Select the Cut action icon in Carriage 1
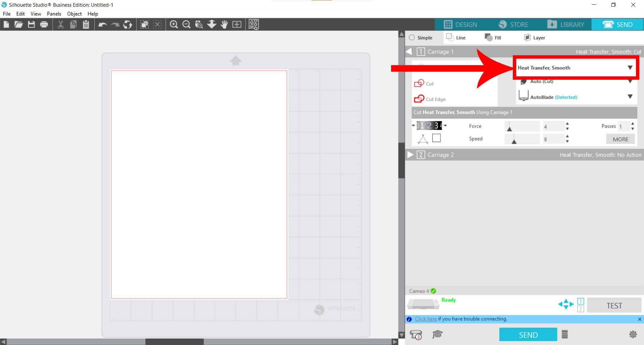Viewport: 644px width, 345px height. (419, 83)
